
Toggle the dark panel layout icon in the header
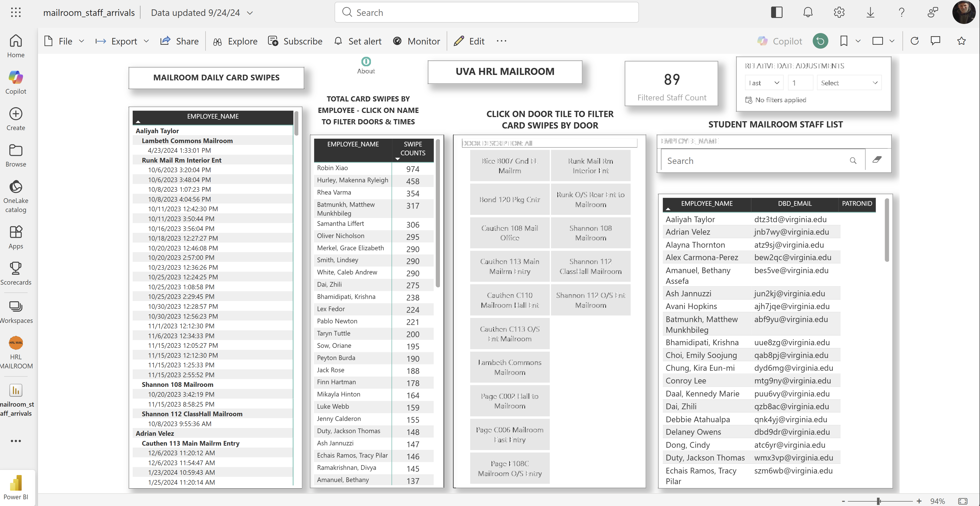pos(777,12)
